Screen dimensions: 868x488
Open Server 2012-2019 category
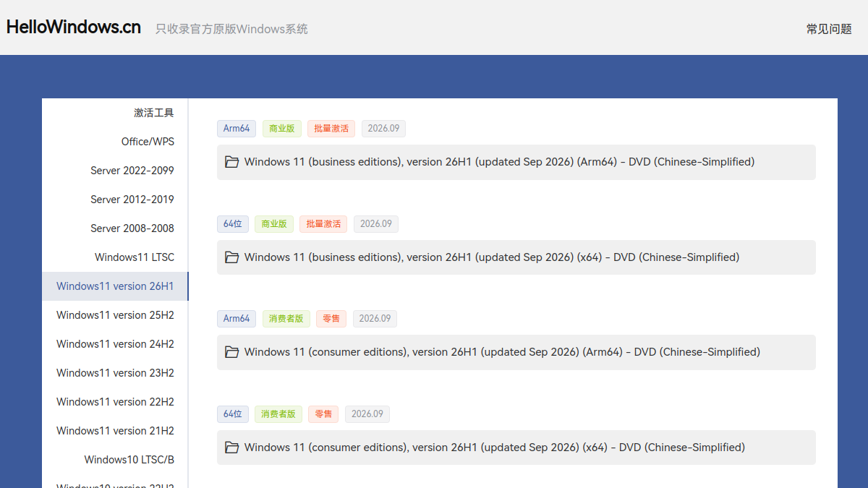115,200
